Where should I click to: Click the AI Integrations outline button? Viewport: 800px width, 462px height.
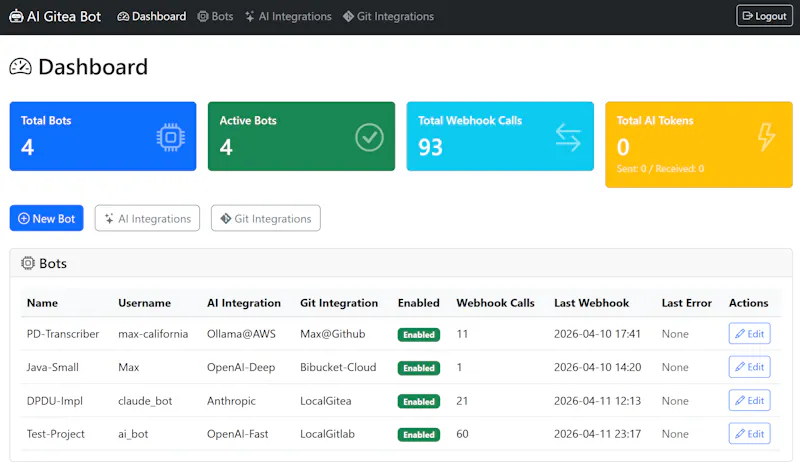tap(147, 218)
